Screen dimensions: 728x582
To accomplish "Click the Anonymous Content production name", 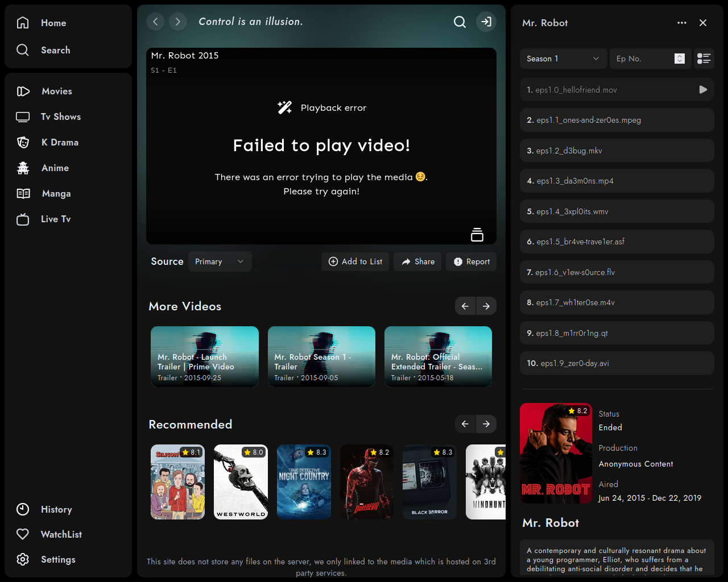I will coord(636,464).
